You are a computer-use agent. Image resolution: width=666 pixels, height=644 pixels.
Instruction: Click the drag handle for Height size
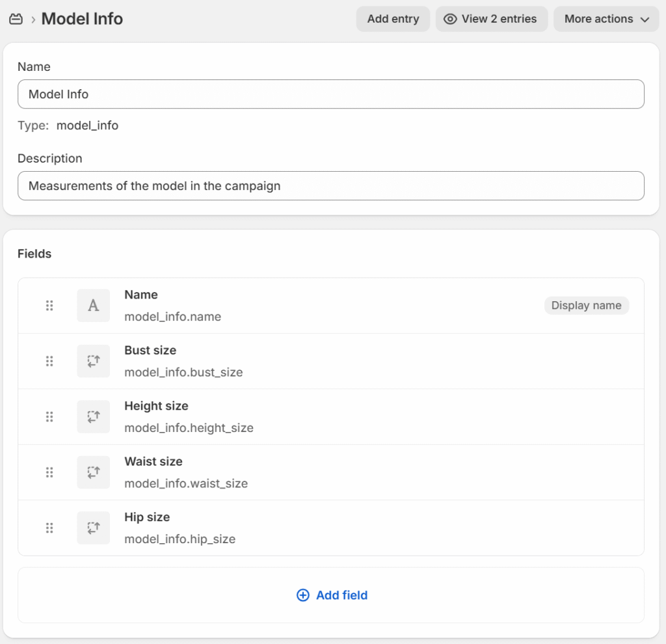[x=49, y=417]
